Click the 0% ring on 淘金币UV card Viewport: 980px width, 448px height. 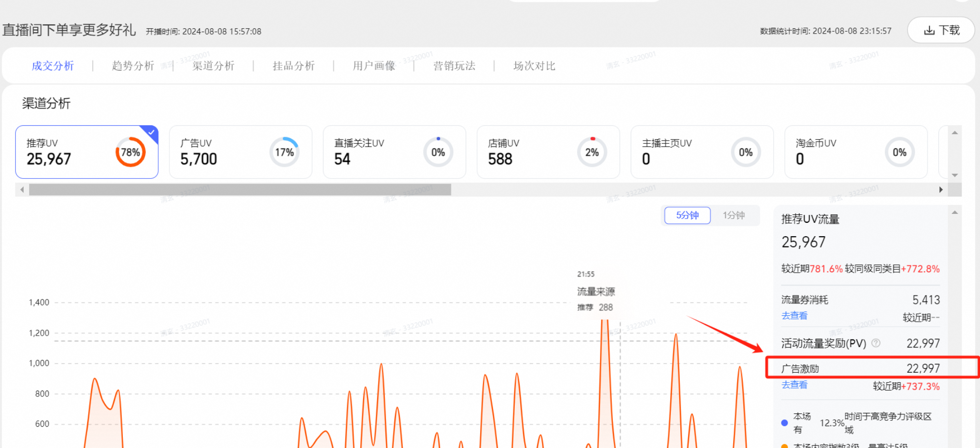click(x=900, y=152)
